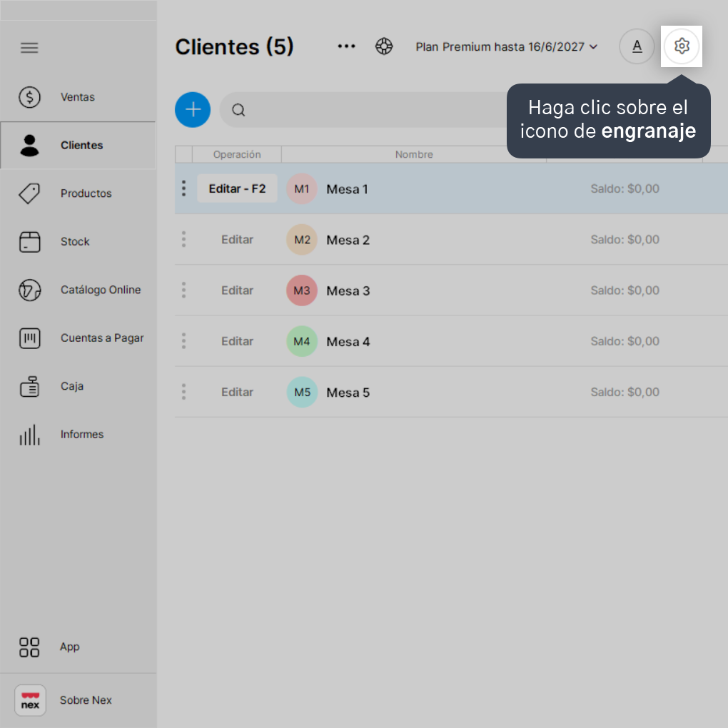Click Editar for Mesa 2

pos(237,240)
